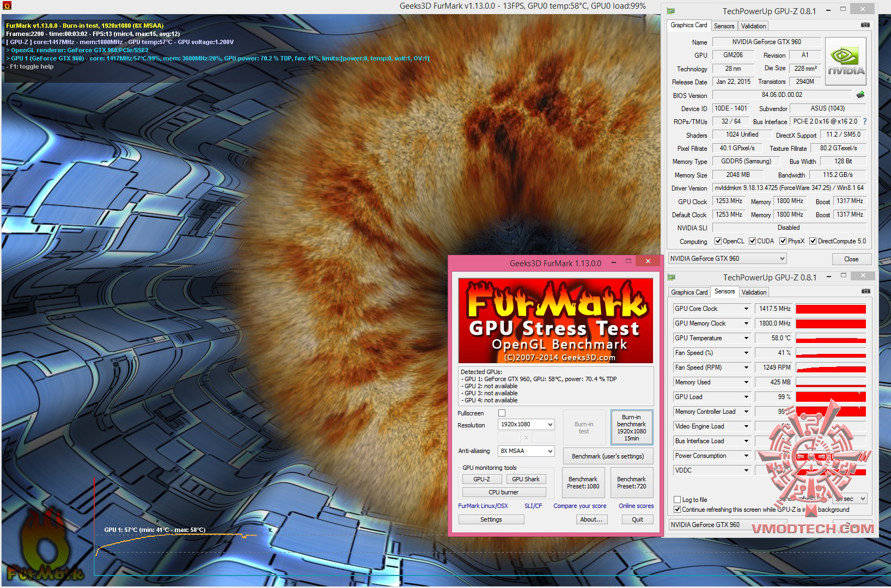Expand the Video Engine Load sensor dropdown
The image size is (891, 588).
[x=746, y=426]
